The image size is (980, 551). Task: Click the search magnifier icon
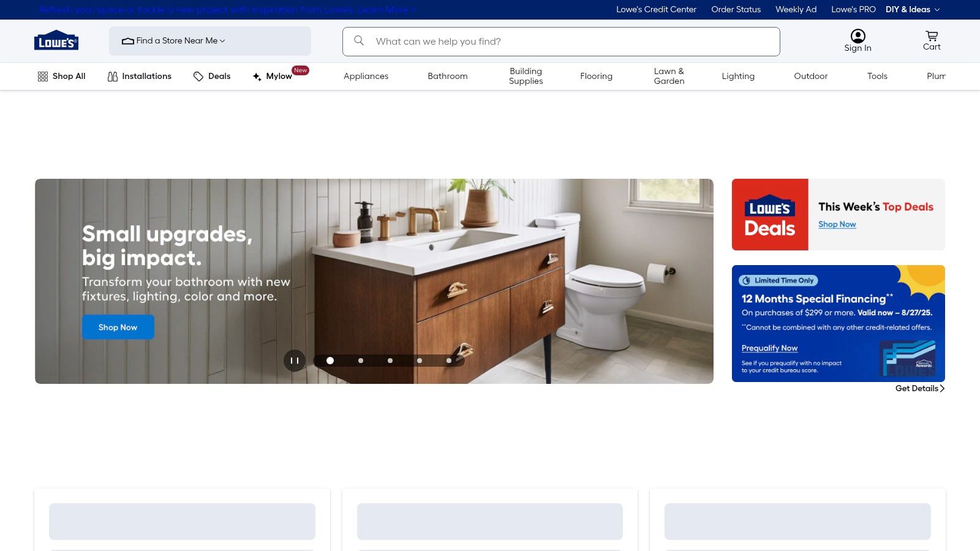[359, 41]
